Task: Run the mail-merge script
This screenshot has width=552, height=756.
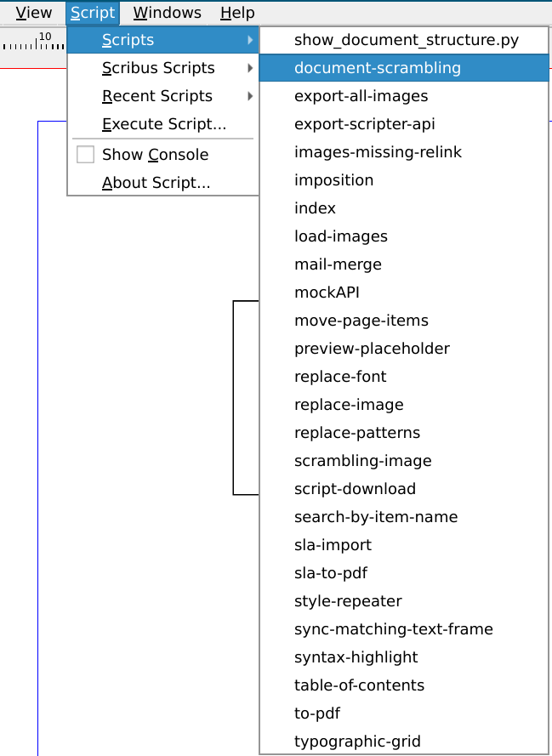Action: click(x=338, y=264)
